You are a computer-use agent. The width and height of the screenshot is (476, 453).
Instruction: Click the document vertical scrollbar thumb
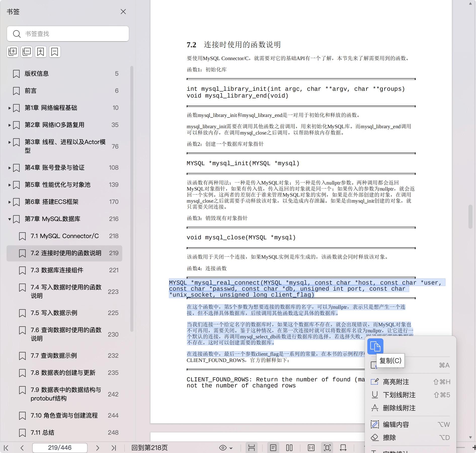click(x=470, y=217)
